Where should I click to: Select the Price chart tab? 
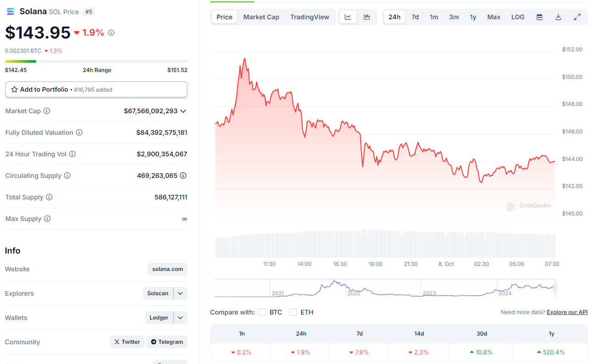coord(224,17)
